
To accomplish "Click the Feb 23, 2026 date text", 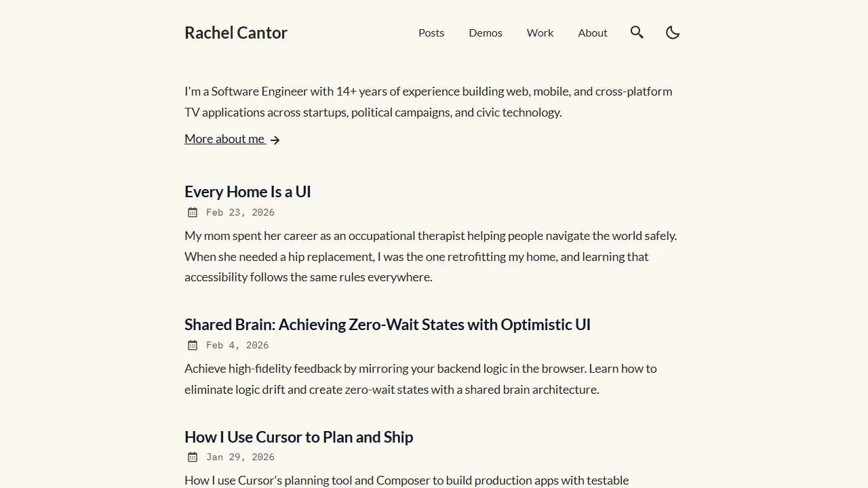I will (240, 212).
